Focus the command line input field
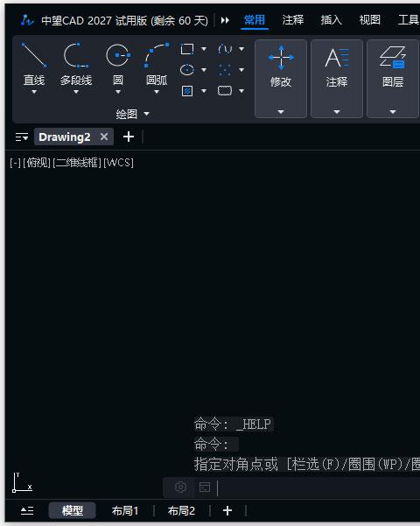 click(318, 487)
